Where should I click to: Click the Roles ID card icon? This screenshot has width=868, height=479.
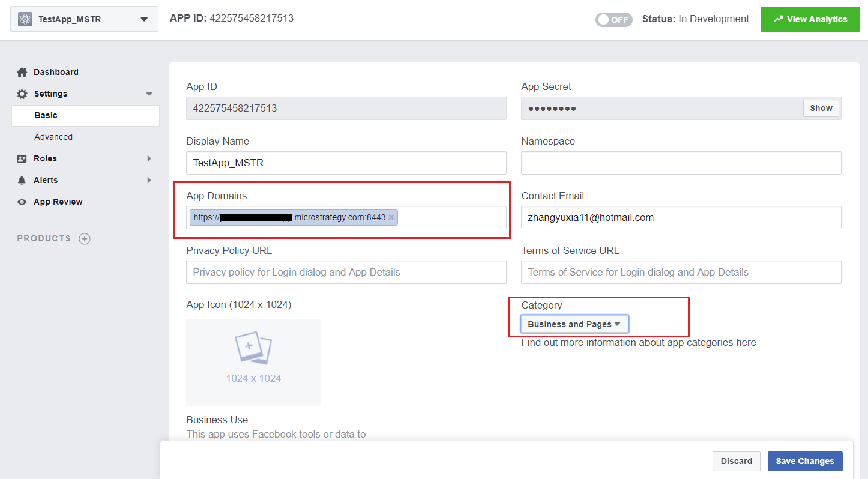(22, 158)
